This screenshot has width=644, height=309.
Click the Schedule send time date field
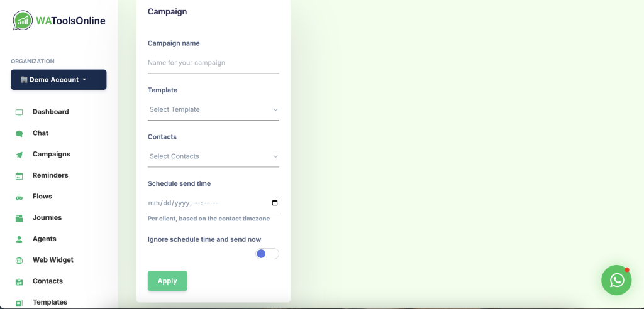tap(213, 203)
